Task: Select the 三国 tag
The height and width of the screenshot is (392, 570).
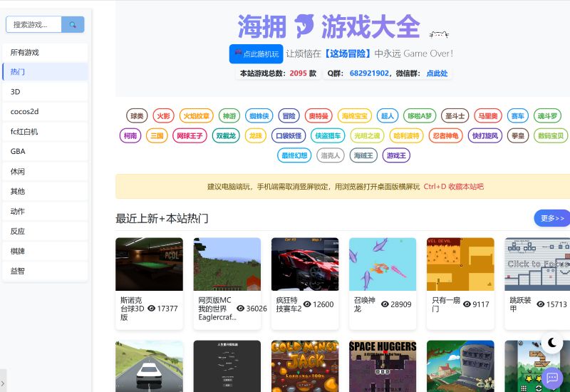Action: (x=157, y=135)
